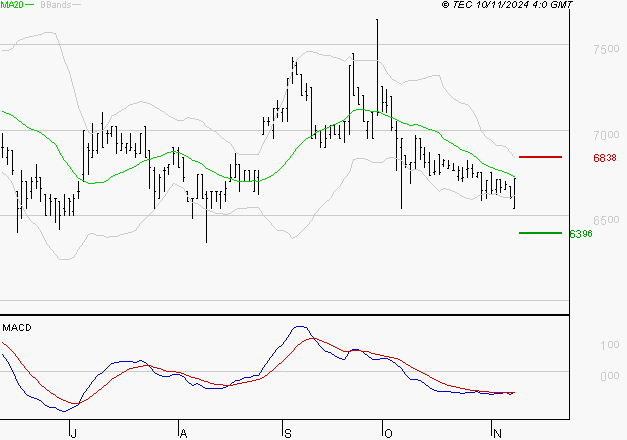Screen dimensions: 627x440
Task: Click the 7000 price axis label
Action: tap(606, 135)
